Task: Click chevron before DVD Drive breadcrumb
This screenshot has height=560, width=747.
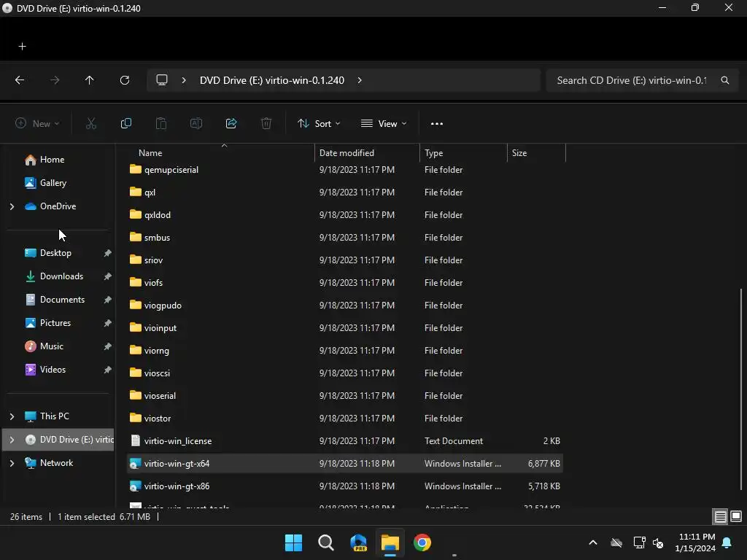Action: click(x=184, y=80)
